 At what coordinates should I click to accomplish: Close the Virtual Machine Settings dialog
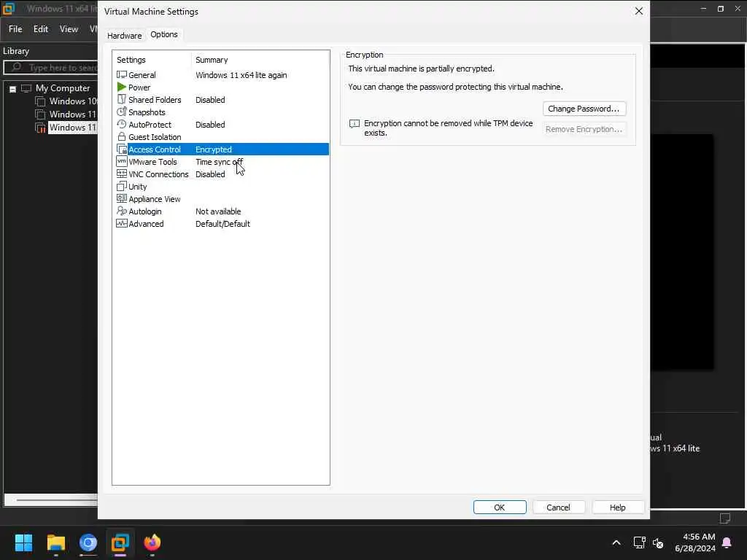[639, 11]
